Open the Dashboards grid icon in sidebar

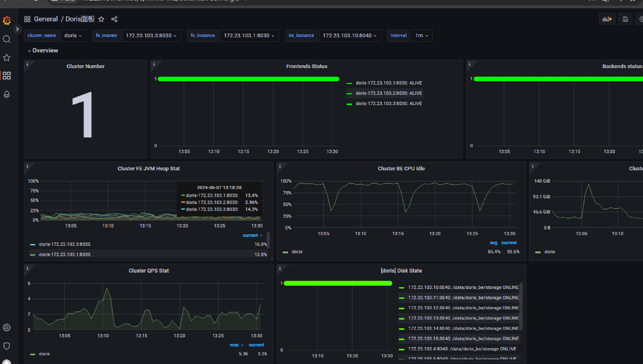pos(7,76)
